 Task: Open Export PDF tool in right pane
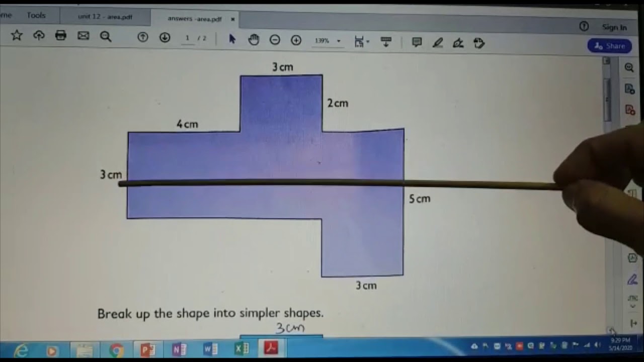point(629,89)
